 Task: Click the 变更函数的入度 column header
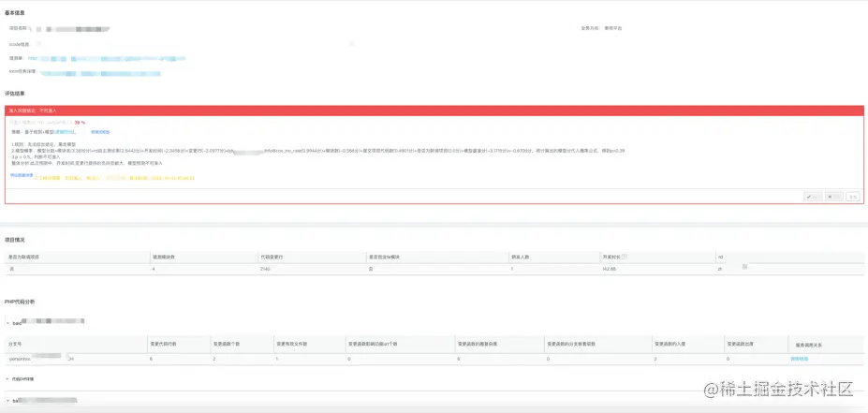coord(670,344)
